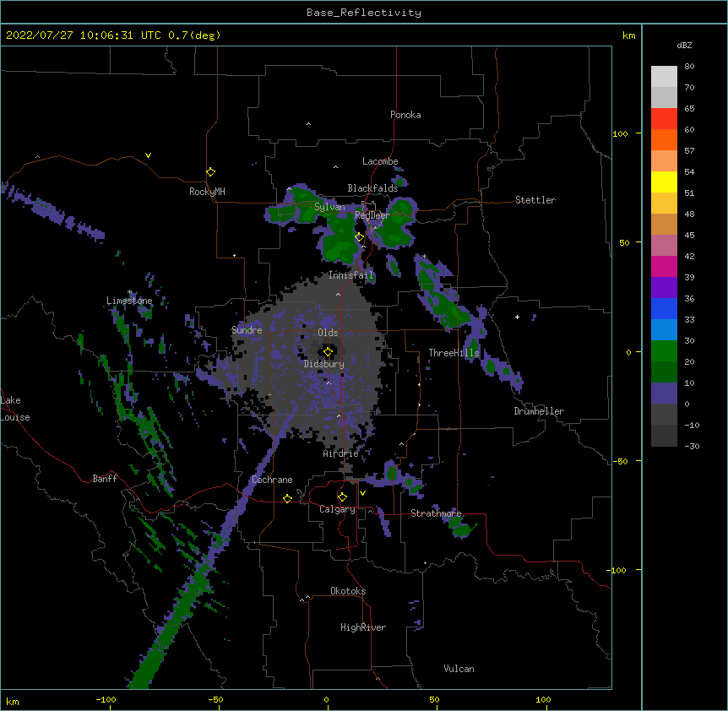Click the Banff town label
728x711 pixels.
click(105, 479)
